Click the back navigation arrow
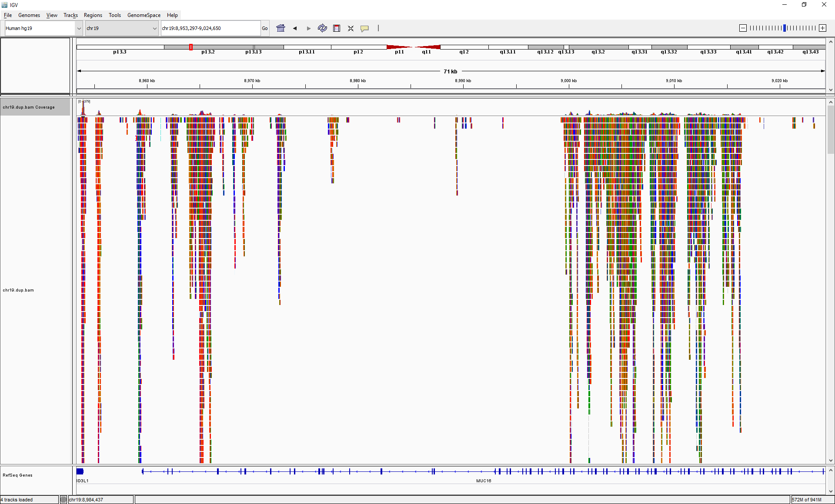 click(x=295, y=28)
